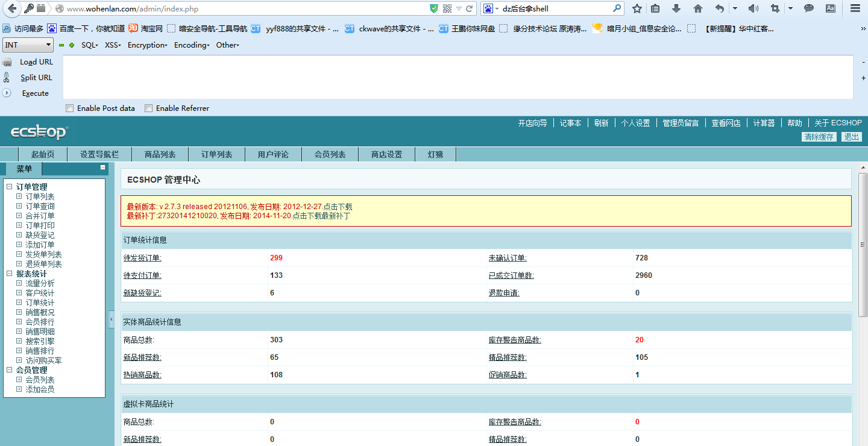This screenshot has width=868, height=446.
Task: Open the hamburger browser menu
Action: (855, 8)
